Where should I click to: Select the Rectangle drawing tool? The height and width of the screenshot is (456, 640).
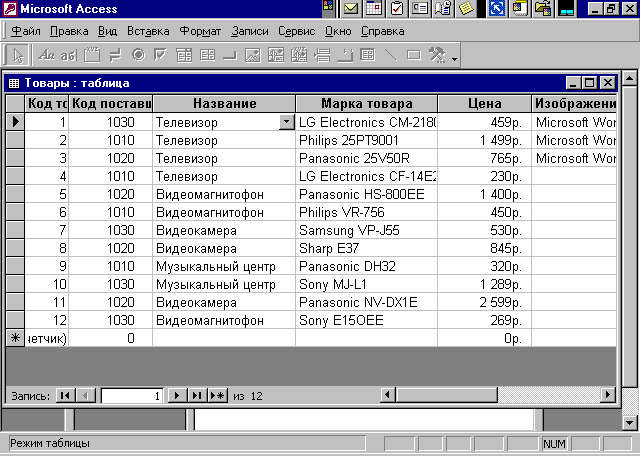413,55
